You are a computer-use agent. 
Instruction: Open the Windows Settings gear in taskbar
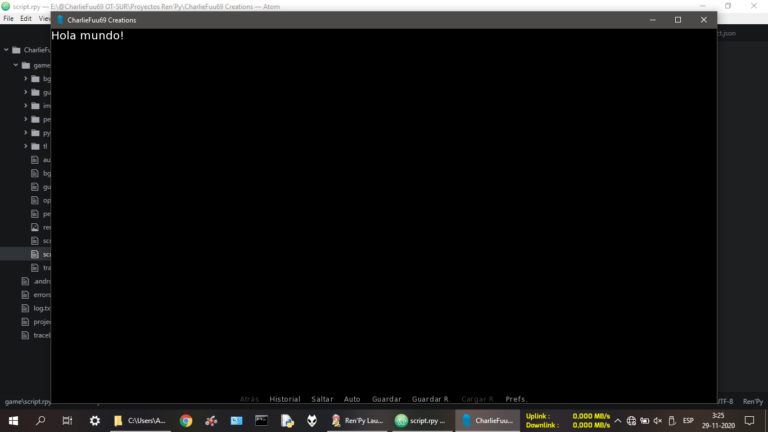click(x=95, y=421)
